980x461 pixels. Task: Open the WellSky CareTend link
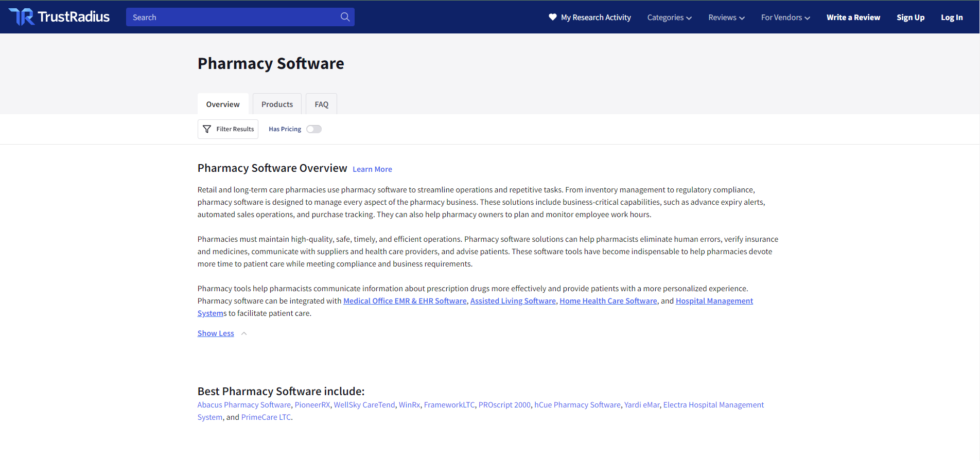(x=364, y=405)
